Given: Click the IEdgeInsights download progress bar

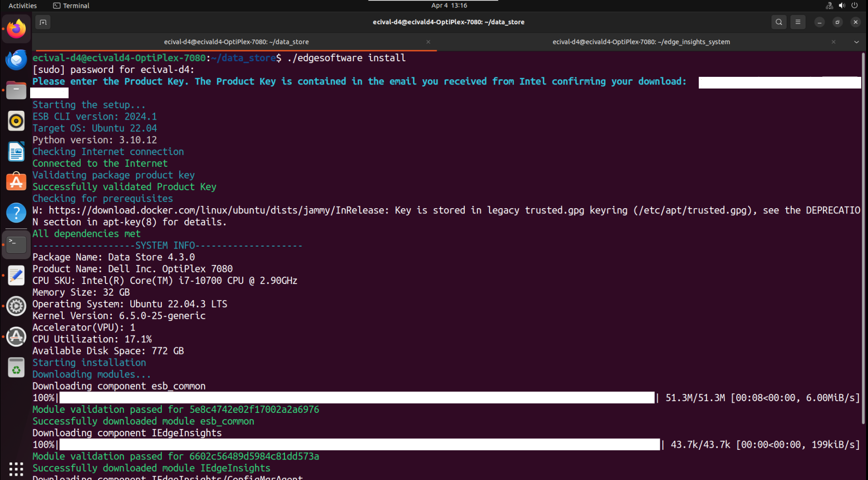Looking at the screenshot, I should [x=360, y=444].
